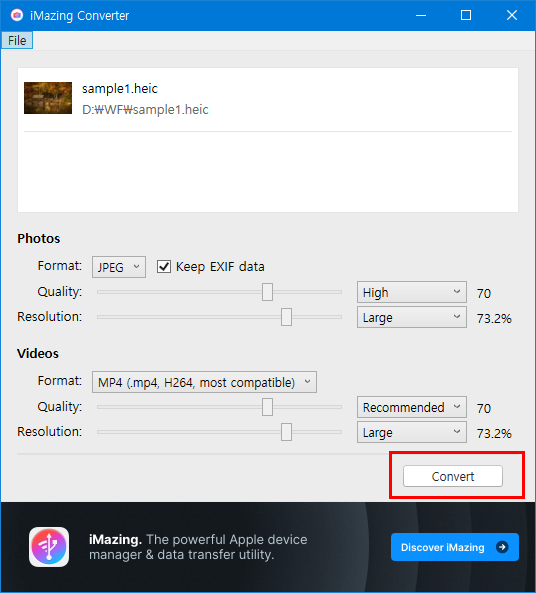Click the arrow icon on the Discover iMazing button
536x593 pixels.
(x=502, y=547)
